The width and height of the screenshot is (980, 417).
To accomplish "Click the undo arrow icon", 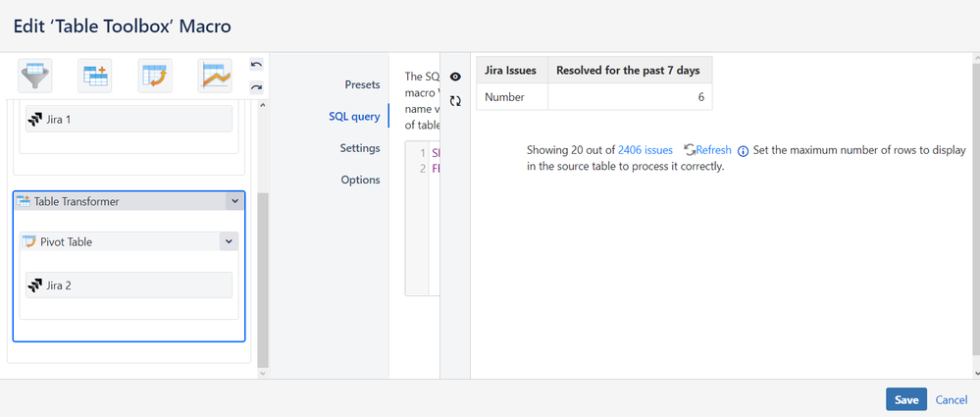I will coord(256,65).
